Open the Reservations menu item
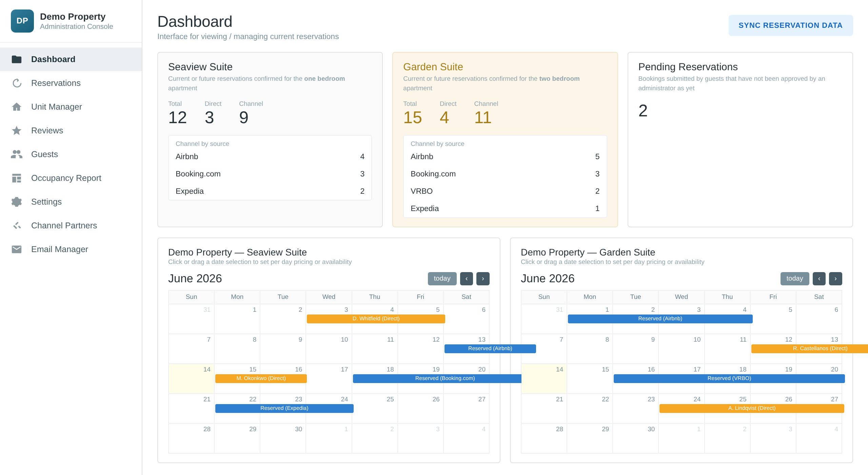 click(x=71, y=83)
